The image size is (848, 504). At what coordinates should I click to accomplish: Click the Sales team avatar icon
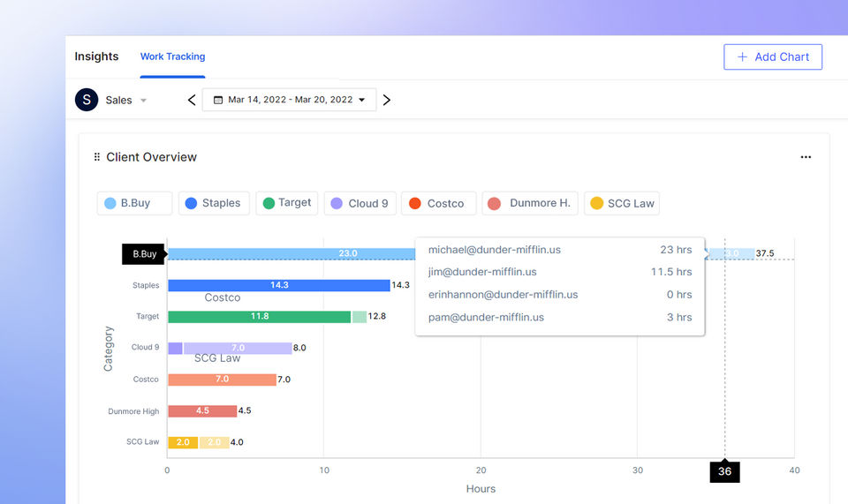tap(87, 100)
